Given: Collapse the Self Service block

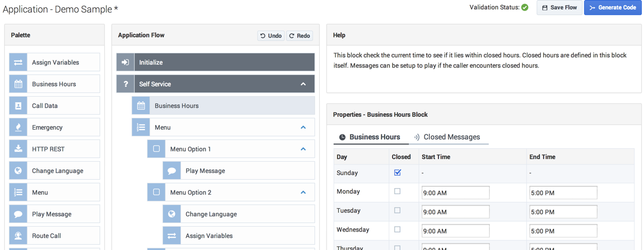Looking at the screenshot, I should click(303, 84).
